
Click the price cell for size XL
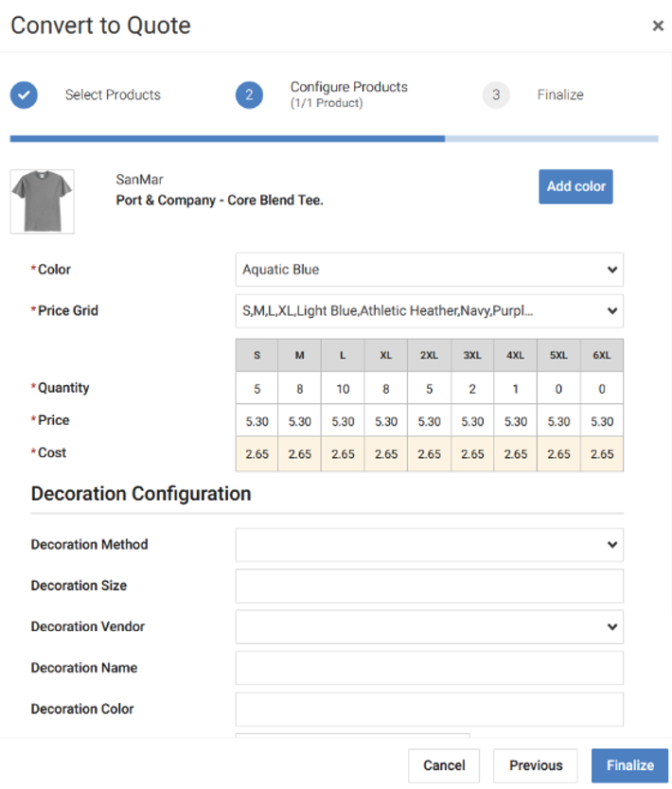click(386, 421)
